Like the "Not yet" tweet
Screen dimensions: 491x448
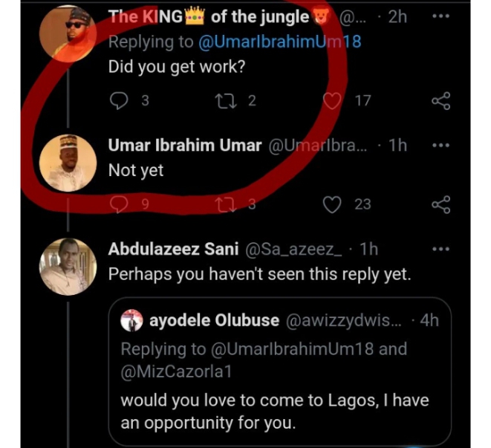334,204
